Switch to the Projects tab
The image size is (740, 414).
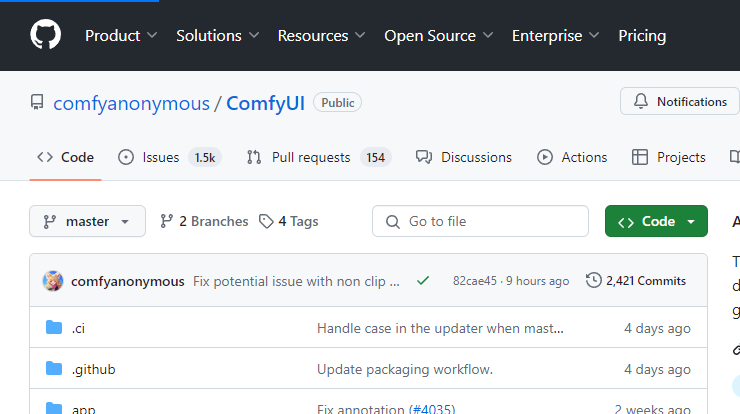click(x=668, y=157)
